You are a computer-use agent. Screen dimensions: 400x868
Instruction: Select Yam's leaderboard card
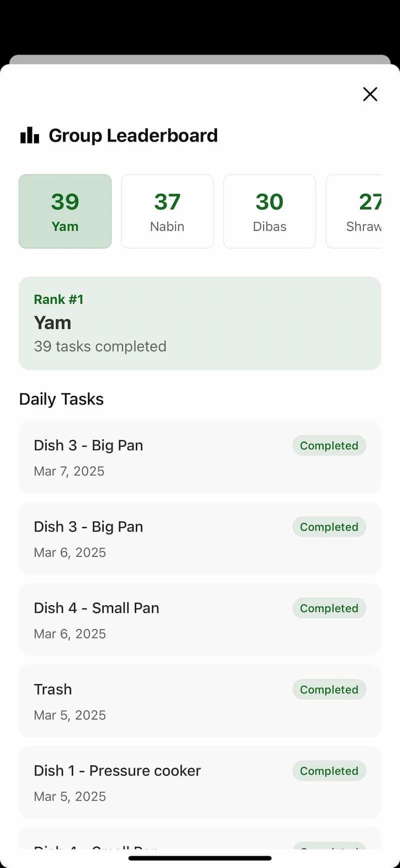65,211
